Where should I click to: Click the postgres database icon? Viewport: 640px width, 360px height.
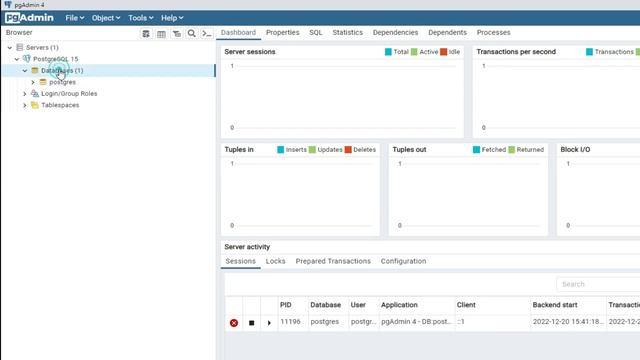[x=43, y=82]
